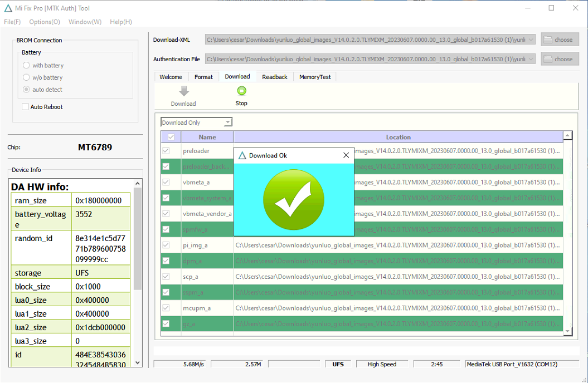Click the Download Ok dialog triangle icon
The height and width of the screenshot is (383, 588).
242,155
